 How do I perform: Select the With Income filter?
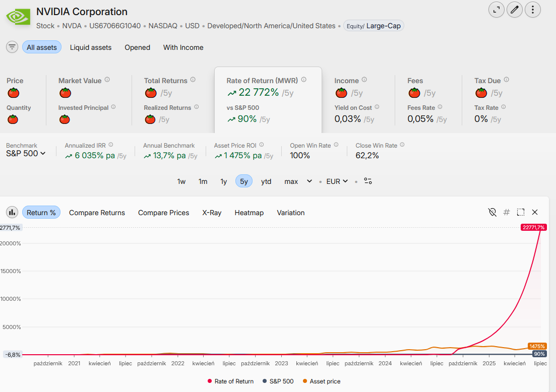[x=183, y=47]
